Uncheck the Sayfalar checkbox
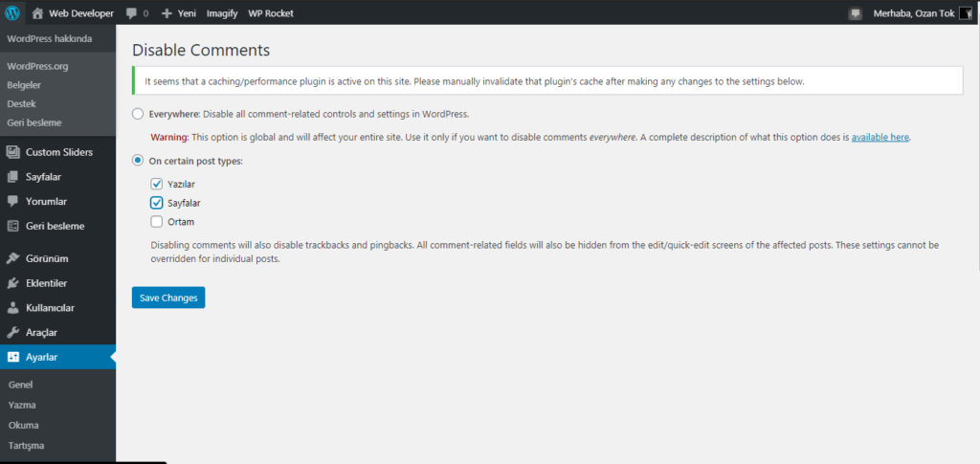980x464 pixels. coord(156,203)
